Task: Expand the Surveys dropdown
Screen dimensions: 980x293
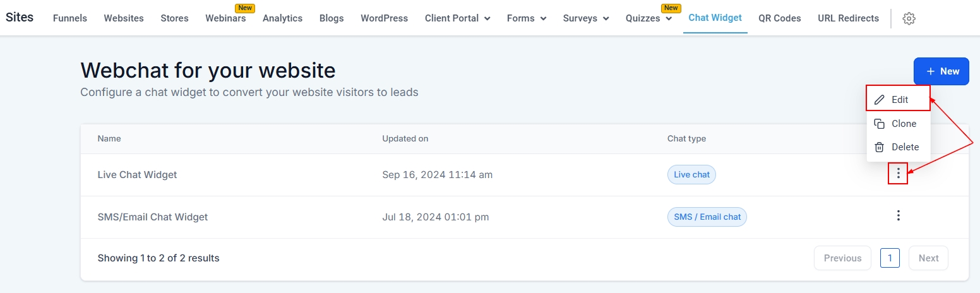Action: (x=585, y=18)
